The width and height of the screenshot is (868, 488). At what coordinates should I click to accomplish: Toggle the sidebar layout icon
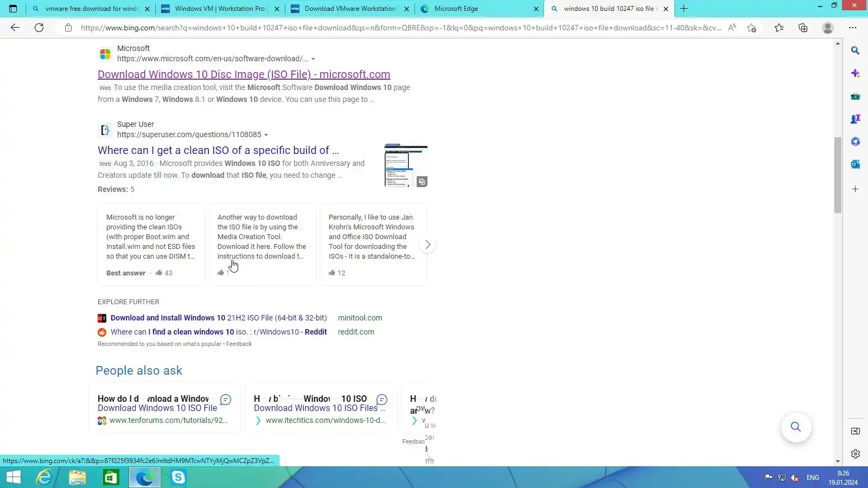[x=856, y=431]
